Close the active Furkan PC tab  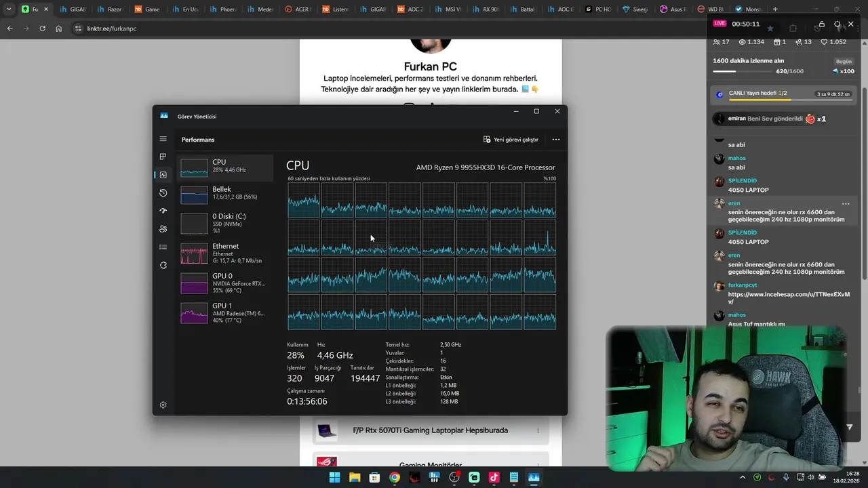[45, 9]
